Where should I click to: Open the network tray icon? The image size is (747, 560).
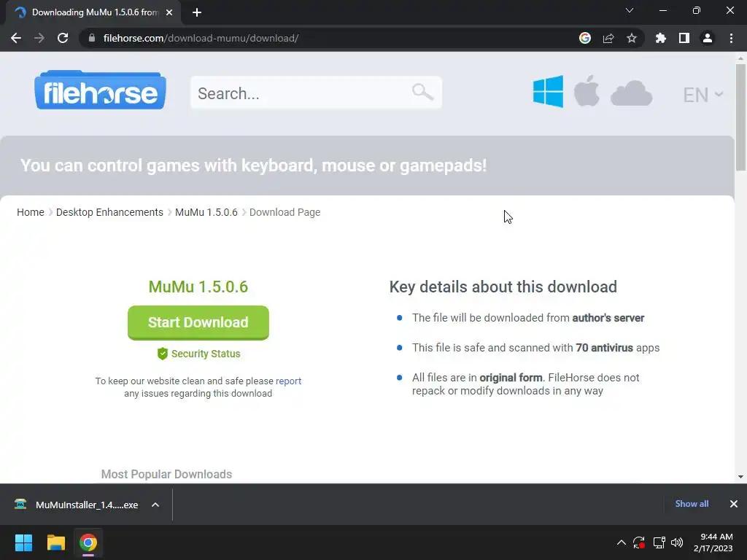tap(659, 542)
